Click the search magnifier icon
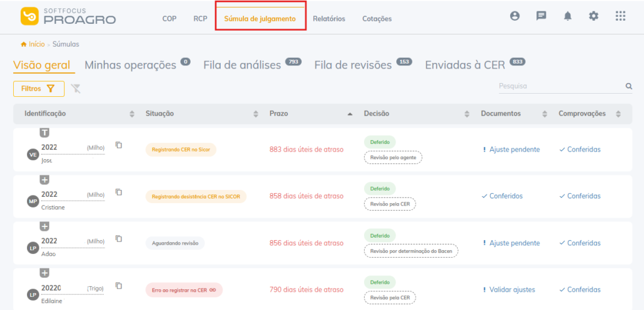Viewport: 644px width, 310px height. (628, 86)
